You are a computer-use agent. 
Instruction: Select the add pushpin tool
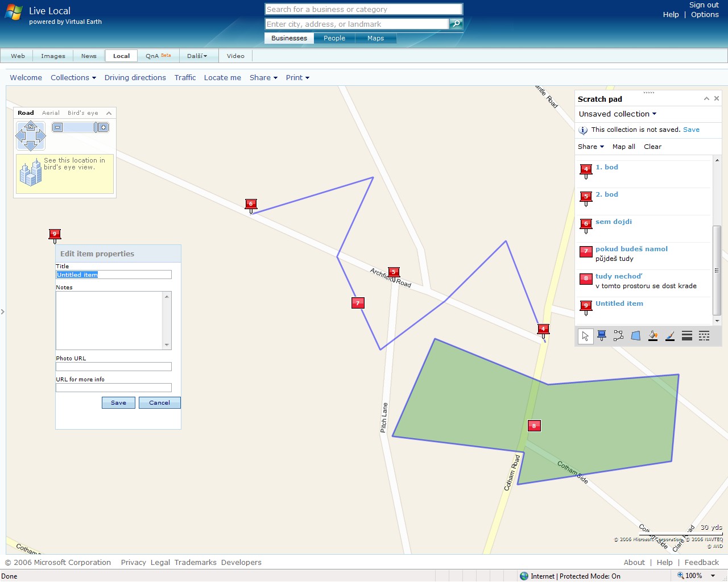(x=602, y=336)
